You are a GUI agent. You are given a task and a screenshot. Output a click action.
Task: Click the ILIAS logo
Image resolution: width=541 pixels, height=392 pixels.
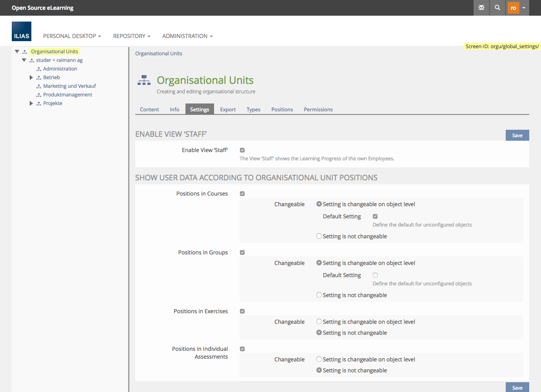pyautogui.click(x=22, y=31)
